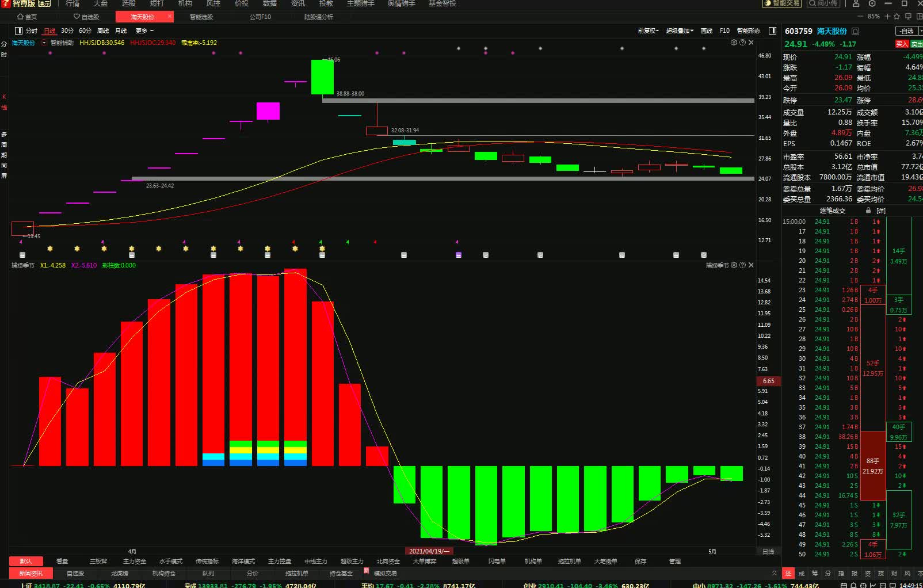Expand the 超级叠加 dropdown
This screenshot has width=923, height=588.
tap(680, 31)
